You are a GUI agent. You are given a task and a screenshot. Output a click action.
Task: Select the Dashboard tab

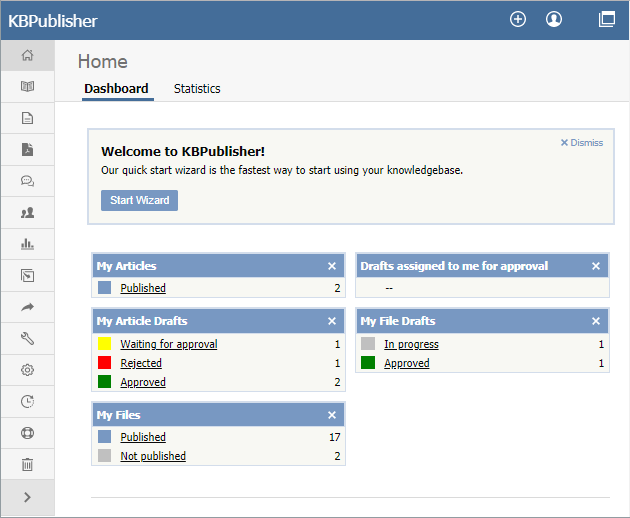(x=116, y=89)
